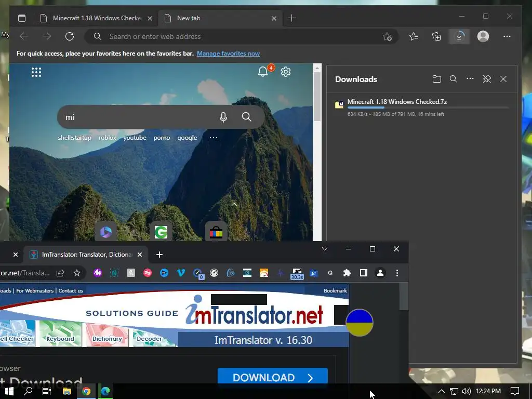Image resolution: width=532 pixels, height=399 pixels.
Task: Open the Microsoft Store quick link tile
Action: click(216, 232)
